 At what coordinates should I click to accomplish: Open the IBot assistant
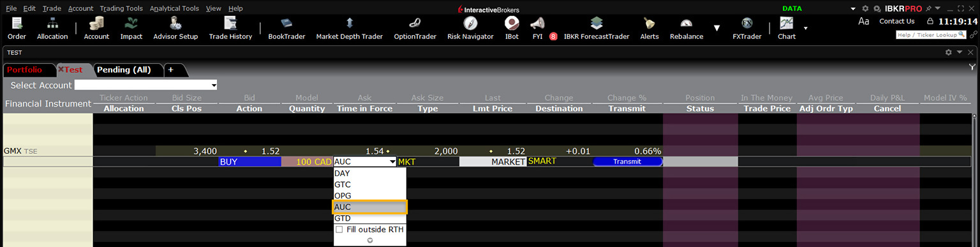[x=512, y=29]
